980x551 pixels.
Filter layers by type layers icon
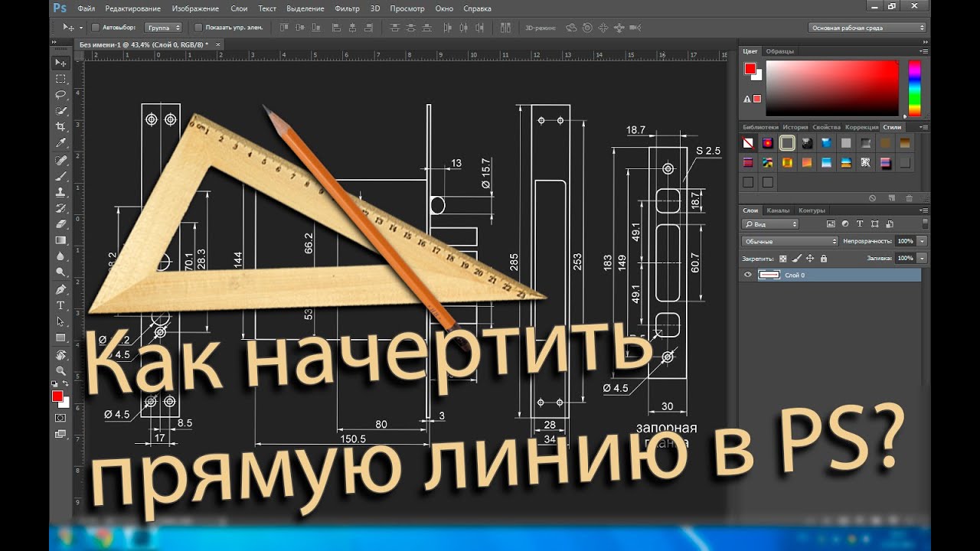point(860,224)
